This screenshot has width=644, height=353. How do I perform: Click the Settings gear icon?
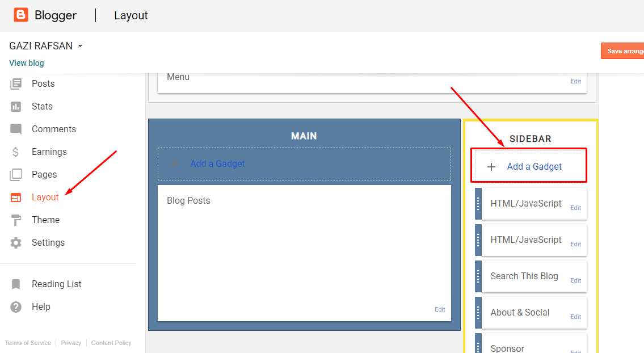pos(16,243)
